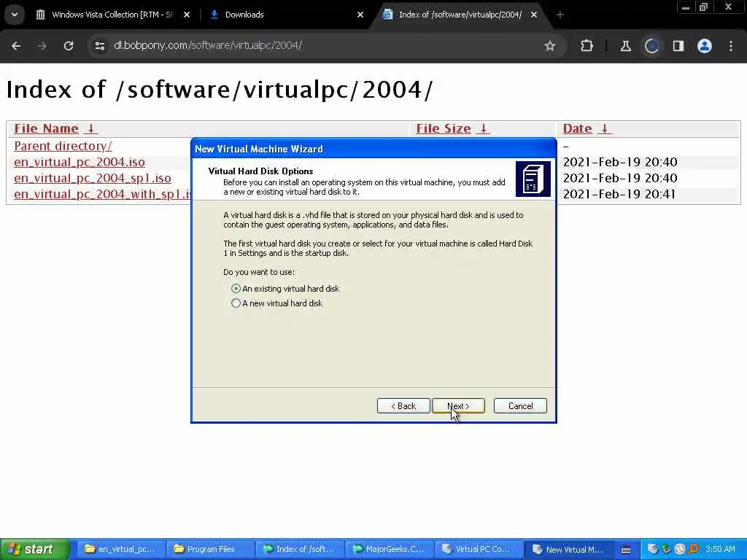Select A new virtual hard disk option
The height and width of the screenshot is (560, 747).
276,303
